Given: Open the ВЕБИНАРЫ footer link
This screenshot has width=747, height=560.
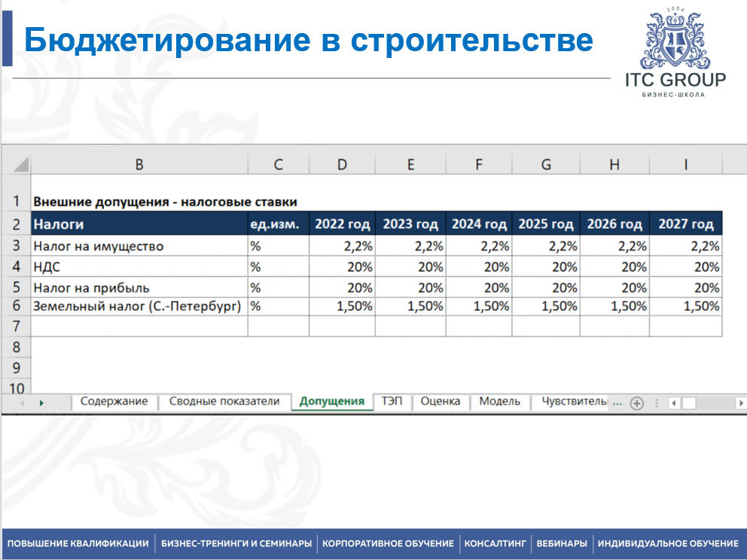Looking at the screenshot, I should [561, 543].
